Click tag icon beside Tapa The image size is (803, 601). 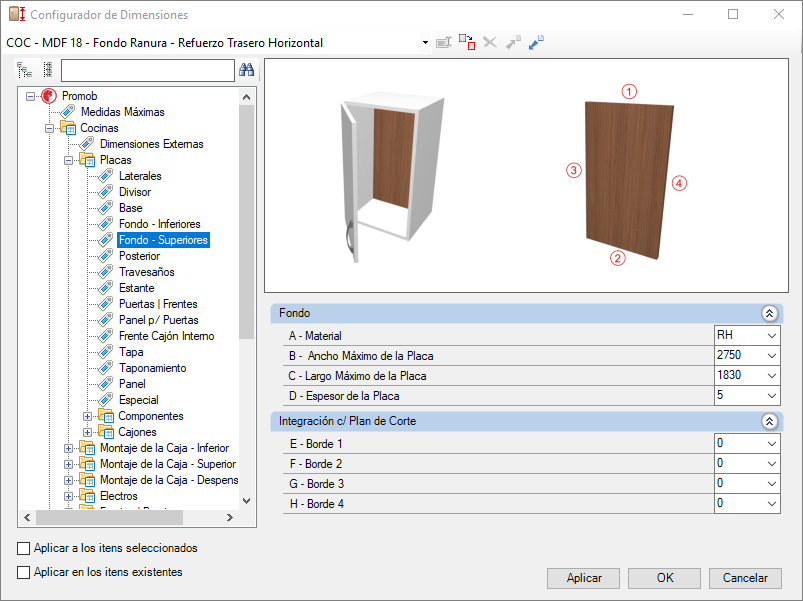point(106,352)
